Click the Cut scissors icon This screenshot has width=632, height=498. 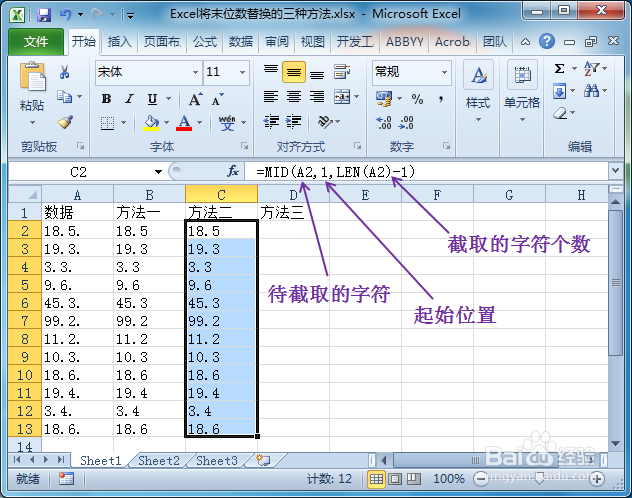[x=64, y=72]
